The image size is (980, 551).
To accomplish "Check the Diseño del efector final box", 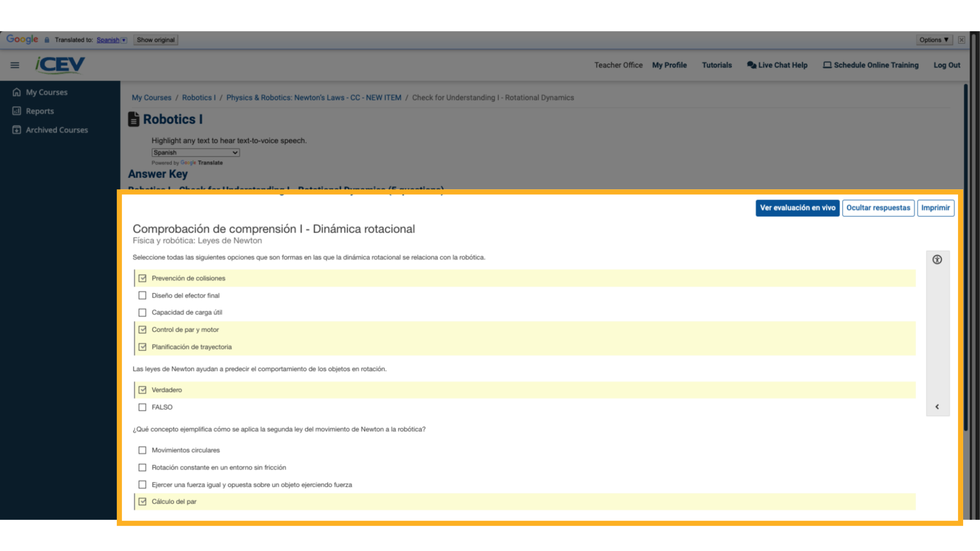I will pyautogui.click(x=142, y=296).
